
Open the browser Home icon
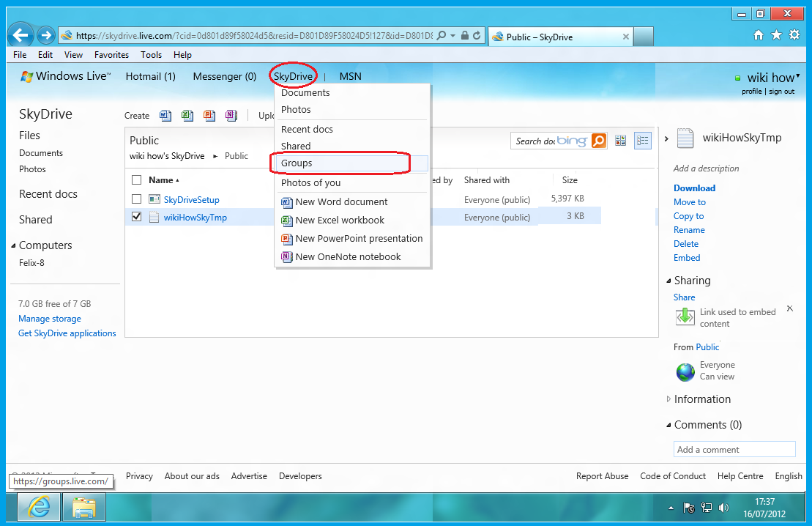758,35
